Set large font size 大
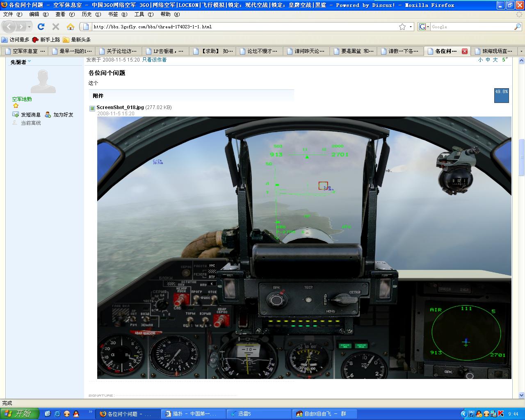 pyautogui.click(x=495, y=60)
